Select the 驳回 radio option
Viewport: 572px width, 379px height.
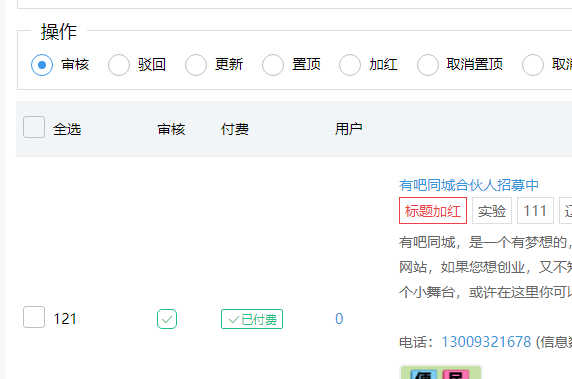click(119, 65)
